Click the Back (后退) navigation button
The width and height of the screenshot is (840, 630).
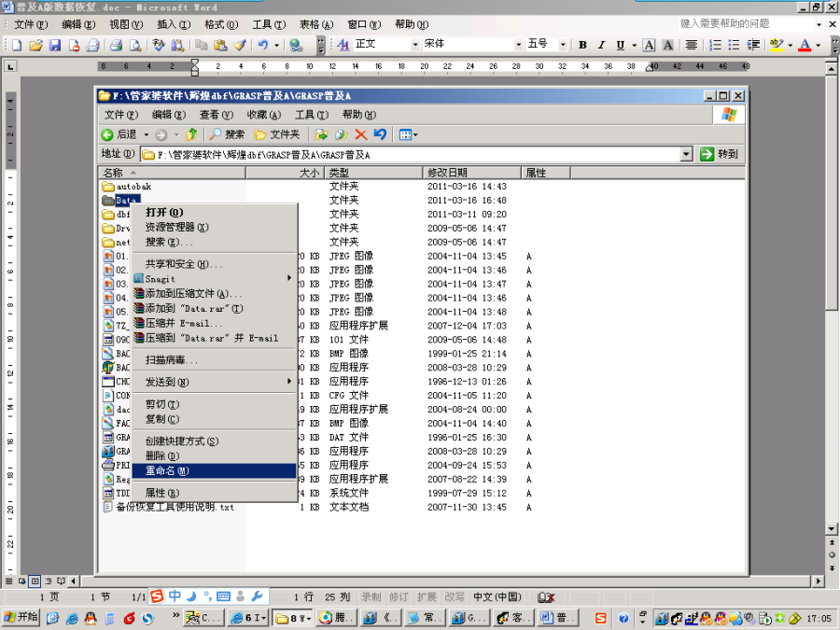click(x=120, y=134)
